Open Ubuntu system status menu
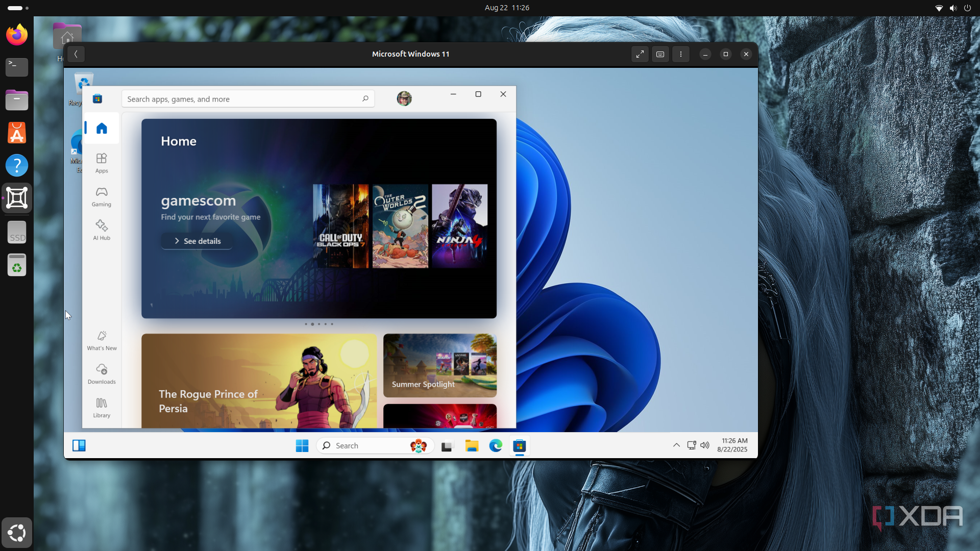The height and width of the screenshot is (551, 980). (x=953, y=8)
